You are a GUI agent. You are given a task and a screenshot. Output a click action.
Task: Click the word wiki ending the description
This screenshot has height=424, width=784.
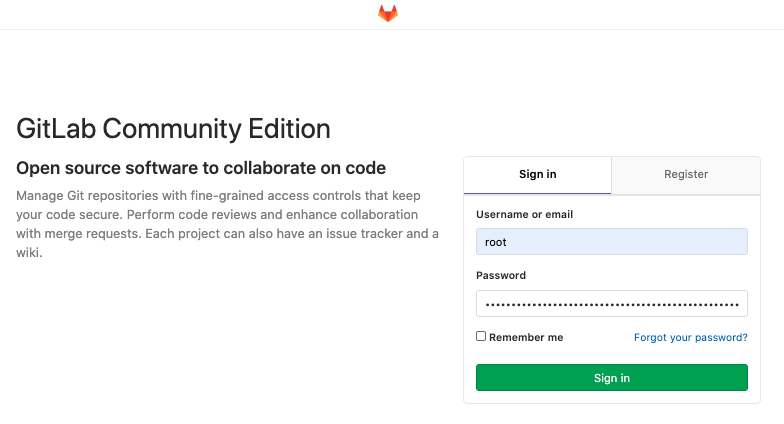click(x=27, y=253)
